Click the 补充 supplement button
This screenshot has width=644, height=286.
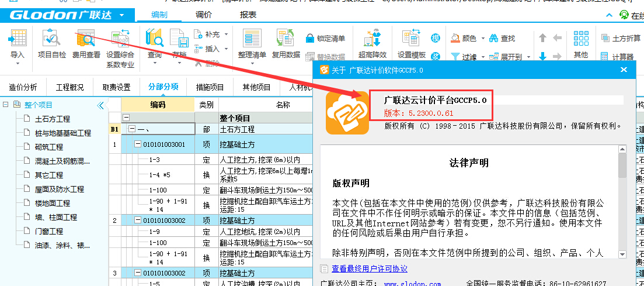click(207, 34)
